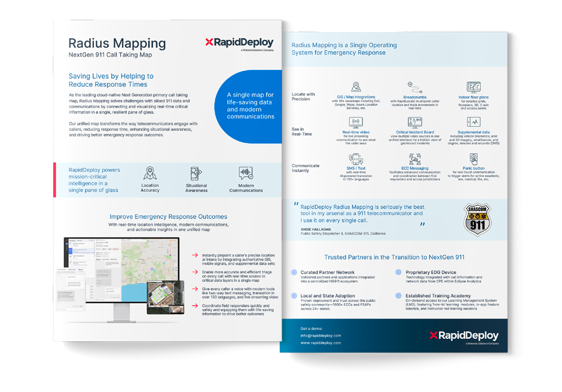Click the SMS / Text phone icon
This screenshot has width=562, height=392.
coord(356,159)
